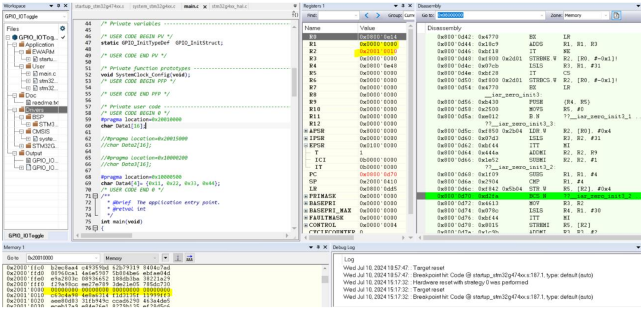Open the editor tab list dropdown arrow
Viewport: 644px width, 309px height.
[295, 6]
